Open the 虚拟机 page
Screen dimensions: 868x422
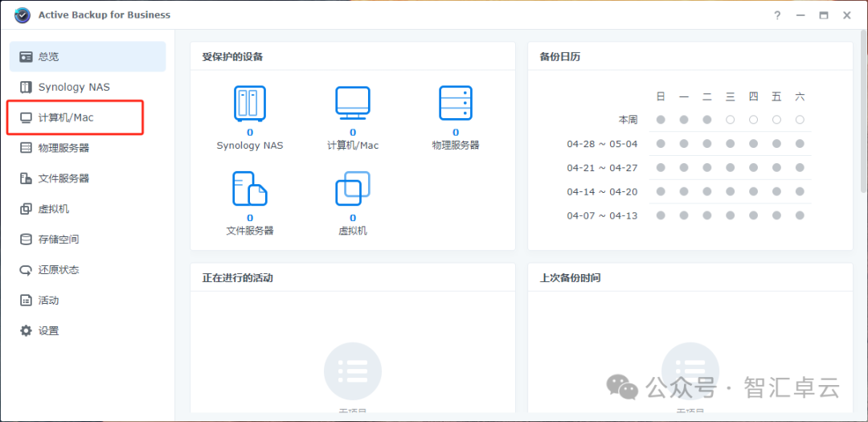coord(88,209)
